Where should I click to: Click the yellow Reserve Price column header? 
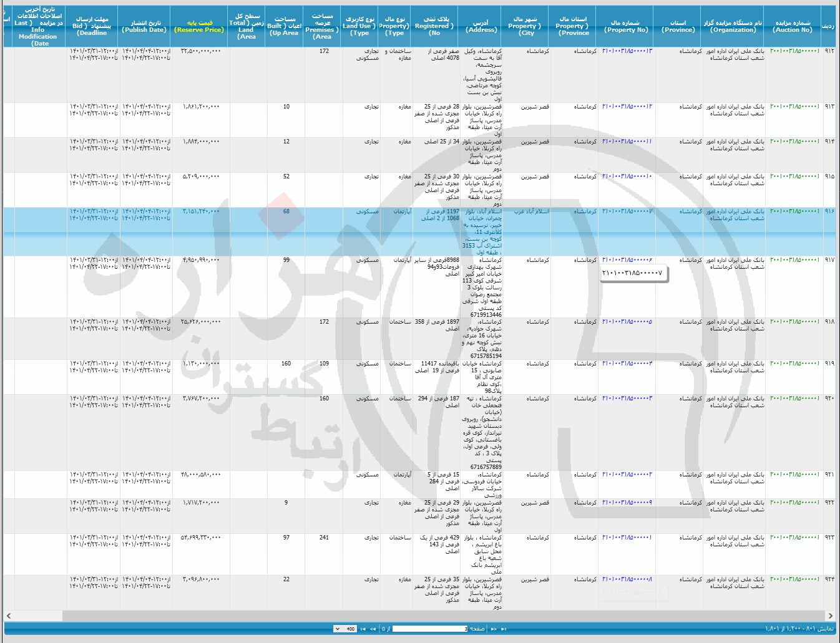tap(199, 26)
